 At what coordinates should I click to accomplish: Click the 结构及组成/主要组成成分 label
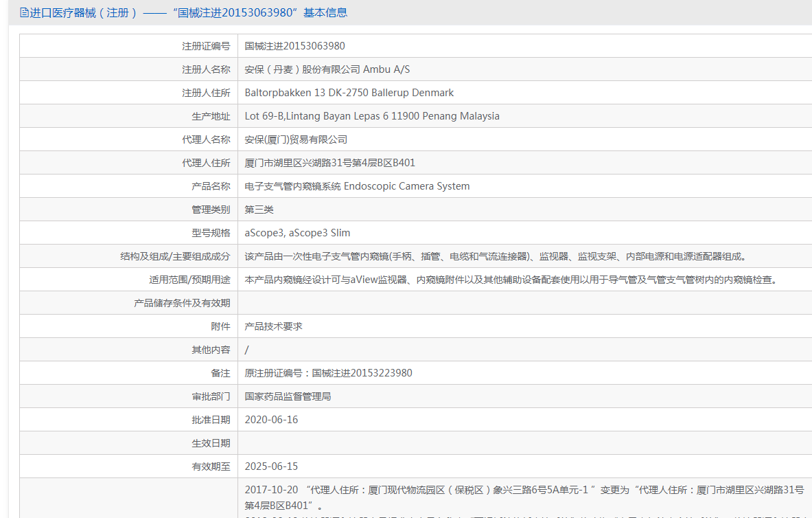[175, 256]
